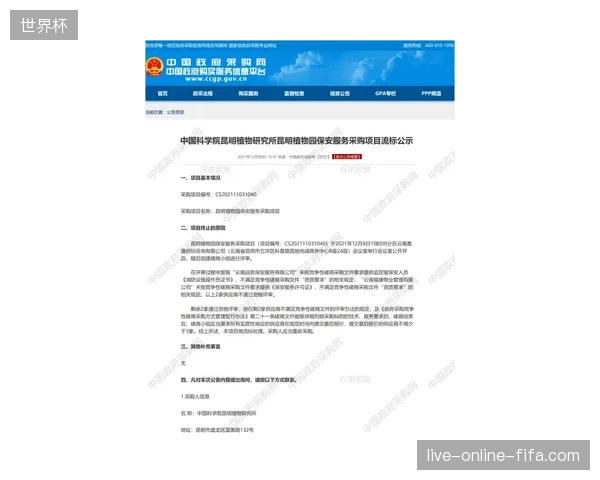The height and width of the screenshot is (480, 600).
Task: Click the heading 一、项目基本情况
Action: point(201,178)
